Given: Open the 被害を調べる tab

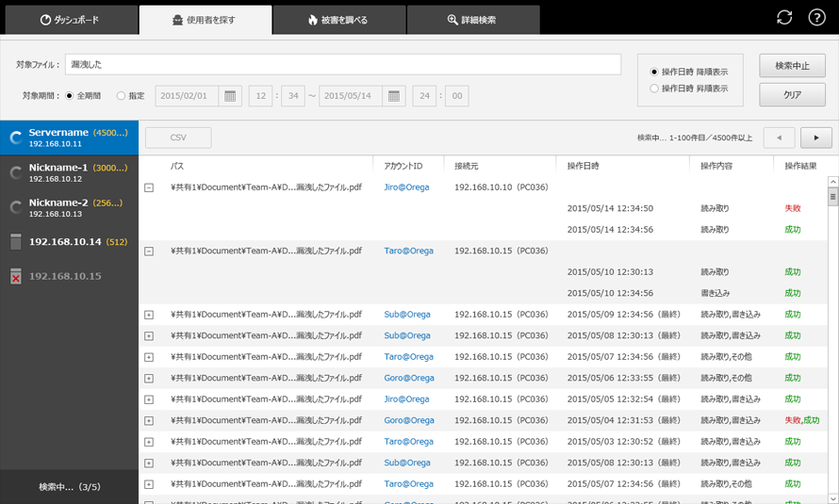Looking at the screenshot, I should (x=338, y=20).
